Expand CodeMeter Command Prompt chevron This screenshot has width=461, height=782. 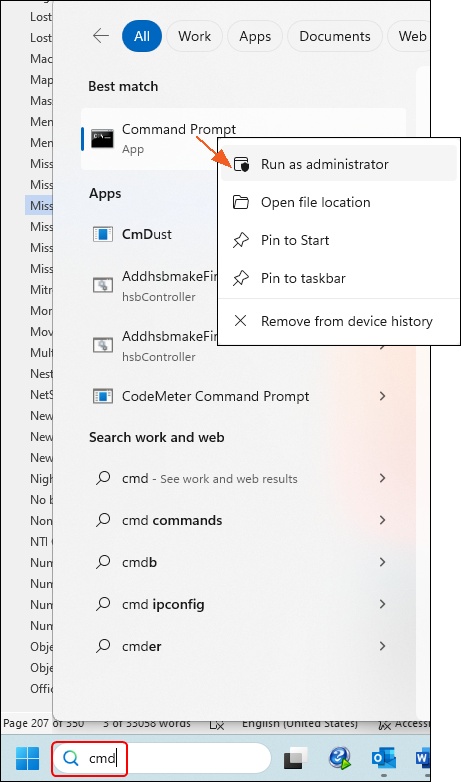382,396
